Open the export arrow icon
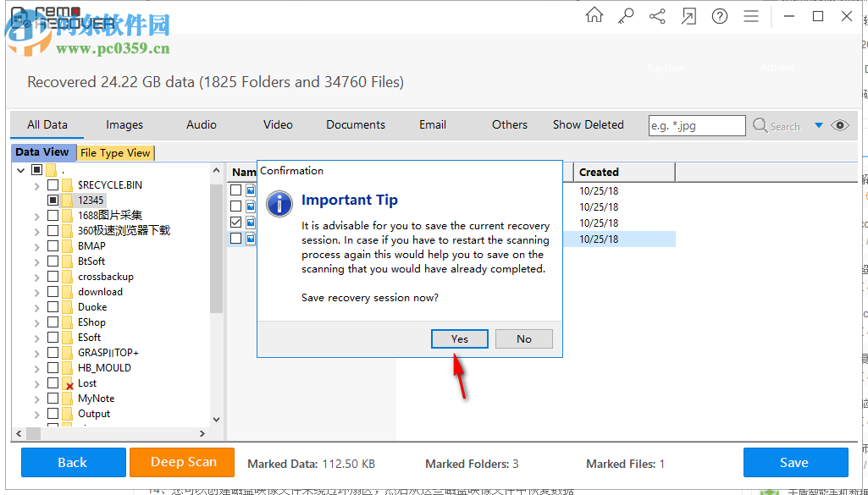868x495 pixels. coord(688,16)
